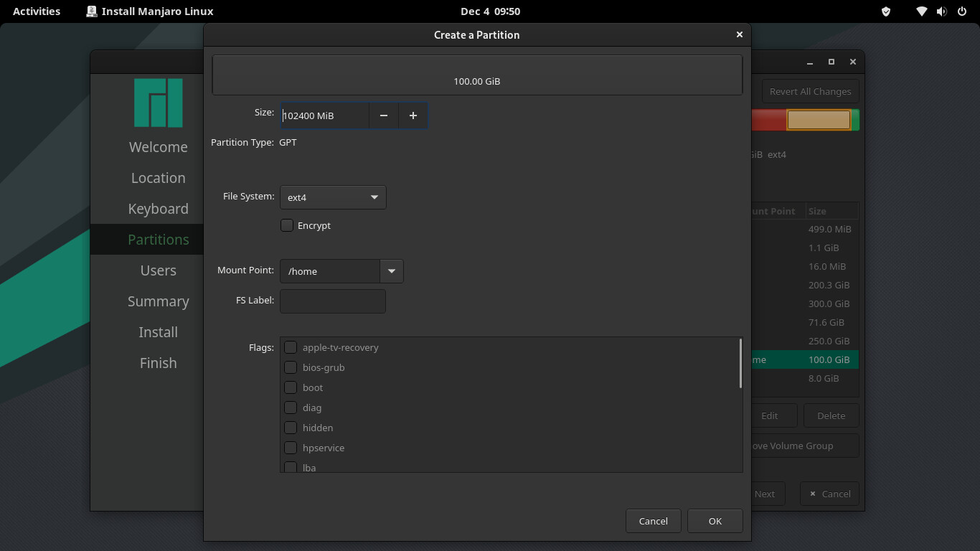Toggle the boot flag checkbox
The height and width of the screenshot is (551, 980).
pos(291,387)
